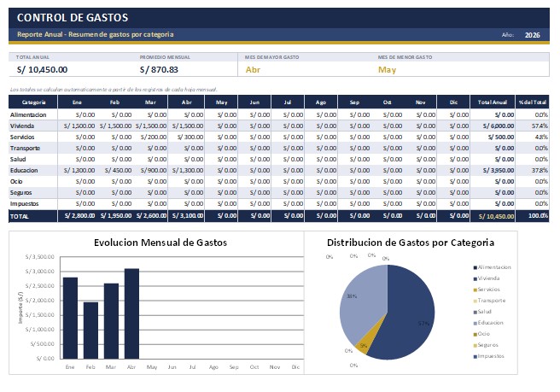This screenshot has width=560, height=392.
Task: Select the 'Ocio' row label
Action: pos(16,181)
